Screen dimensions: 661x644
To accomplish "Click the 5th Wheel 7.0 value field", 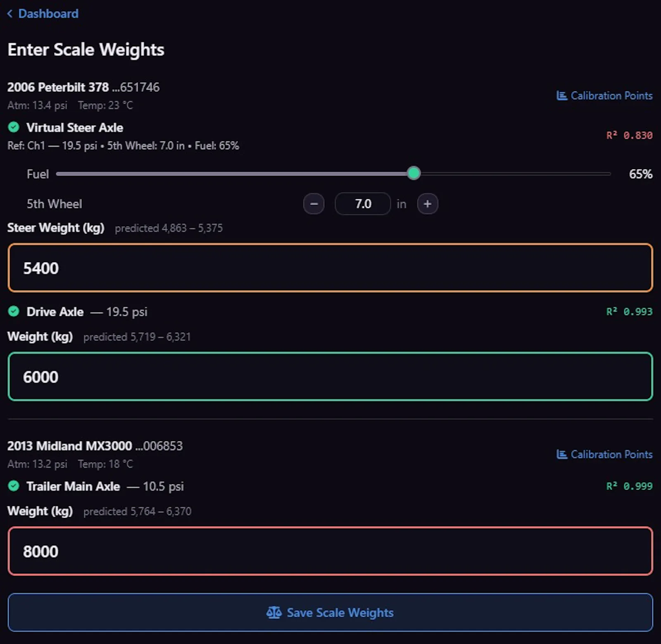I will pyautogui.click(x=363, y=204).
